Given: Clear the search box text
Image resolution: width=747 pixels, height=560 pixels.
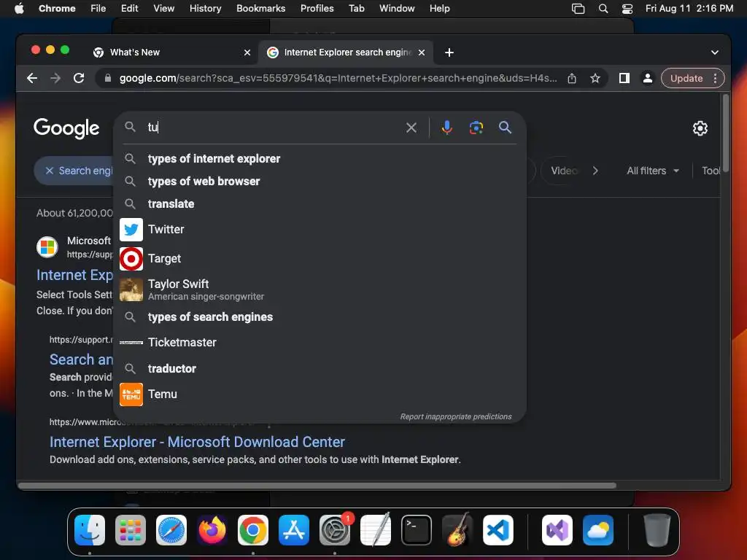Looking at the screenshot, I should click(x=411, y=128).
